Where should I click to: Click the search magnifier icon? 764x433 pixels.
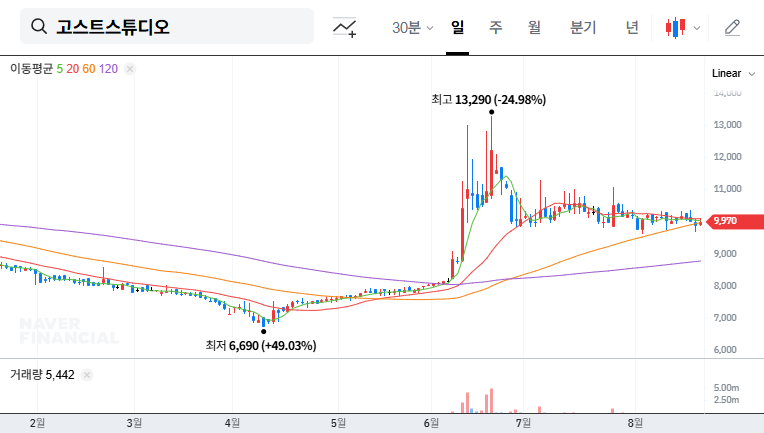39,27
